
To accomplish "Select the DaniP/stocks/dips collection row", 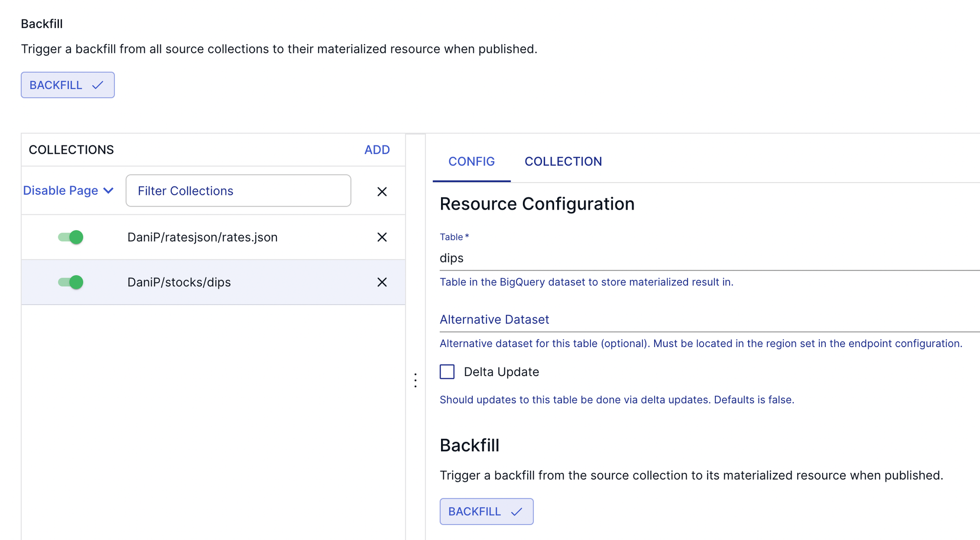I will (x=179, y=282).
